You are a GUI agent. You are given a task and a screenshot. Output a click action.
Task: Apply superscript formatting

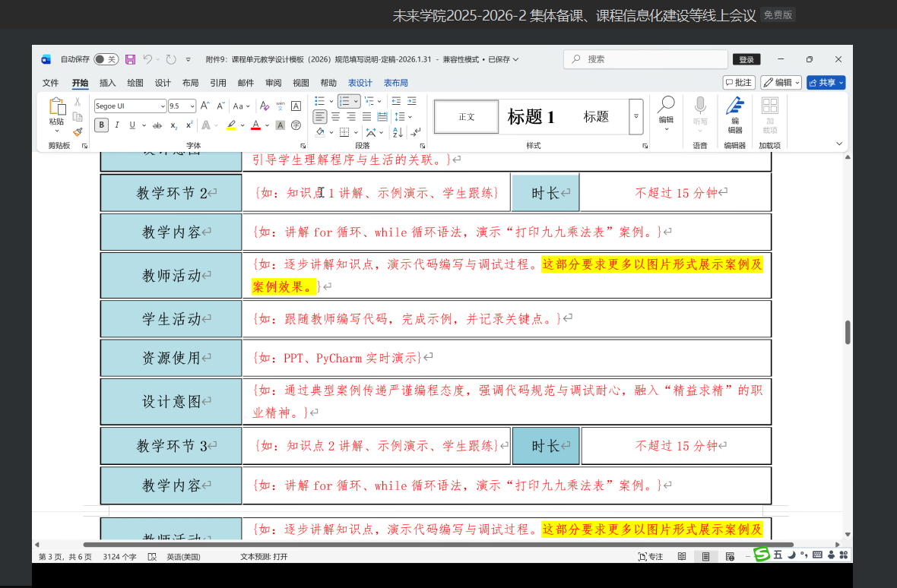pos(189,125)
